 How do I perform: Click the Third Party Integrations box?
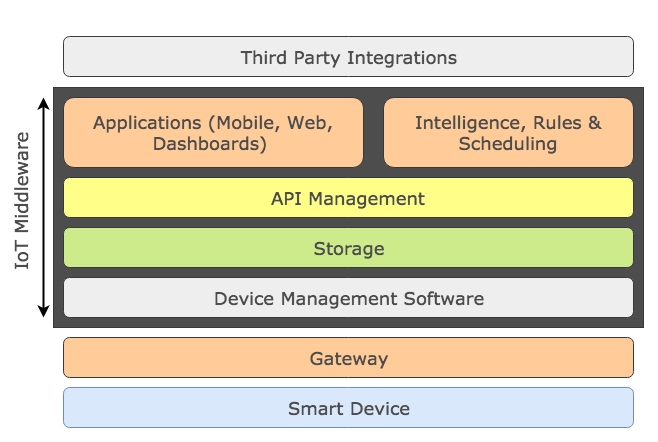348,57
